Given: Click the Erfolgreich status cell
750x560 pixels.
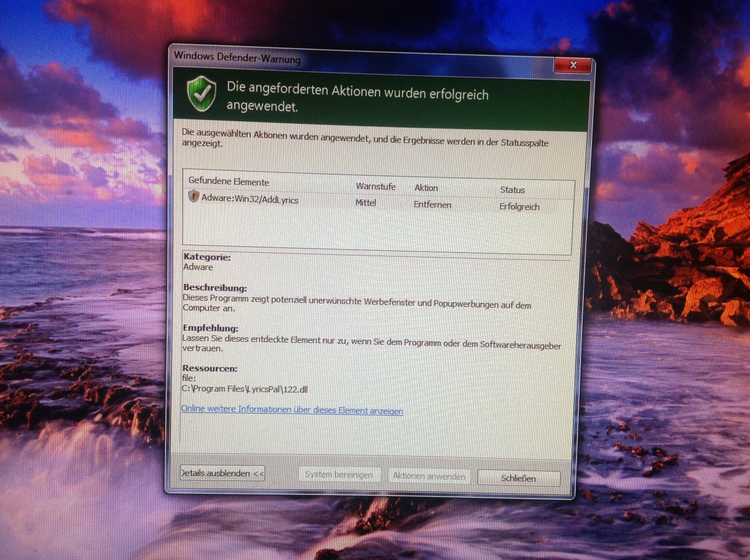Looking at the screenshot, I should [519, 207].
